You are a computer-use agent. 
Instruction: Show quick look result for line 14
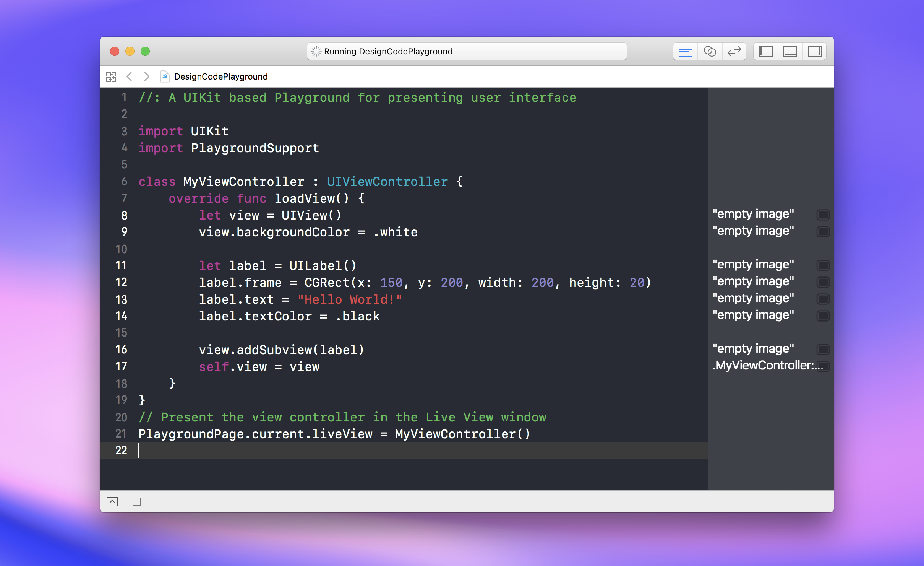823,316
